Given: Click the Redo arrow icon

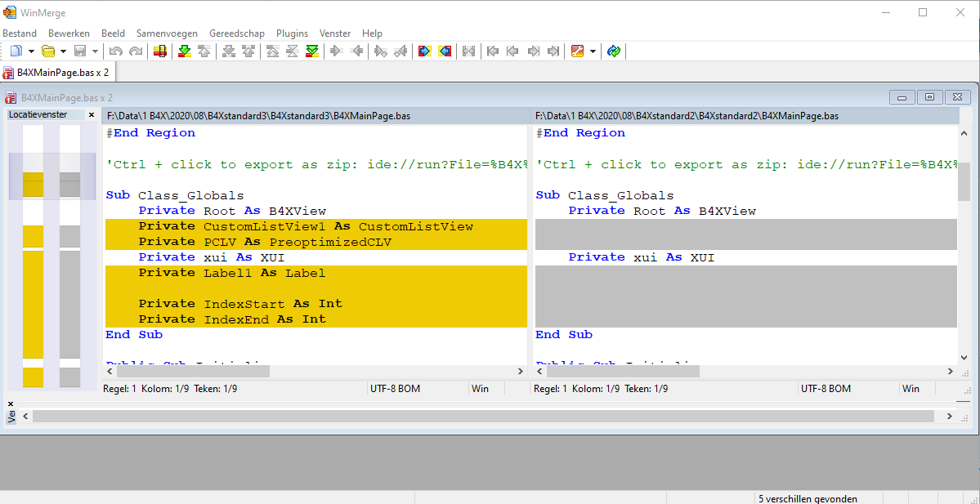Looking at the screenshot, I should [135, 51].
